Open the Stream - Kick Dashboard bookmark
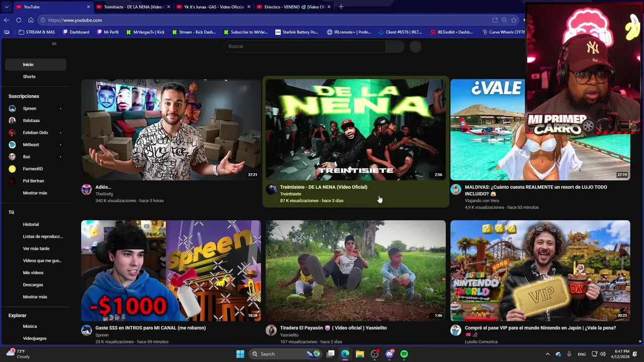 pos(194,32)
